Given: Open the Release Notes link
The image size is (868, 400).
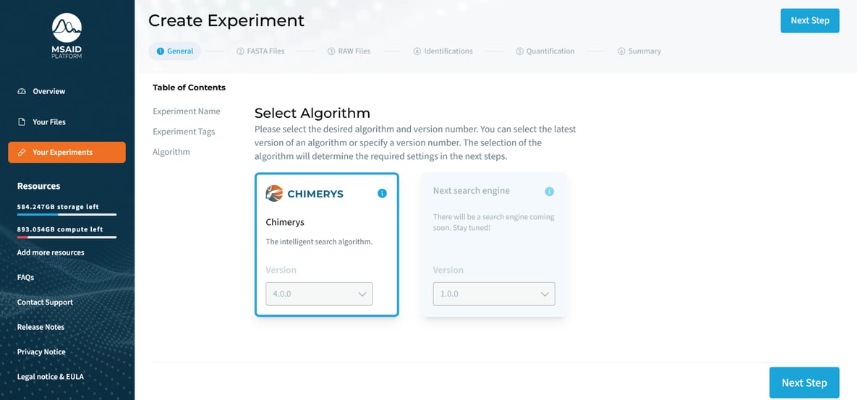Looking at the screenshot, I should [x=41, y=327].
